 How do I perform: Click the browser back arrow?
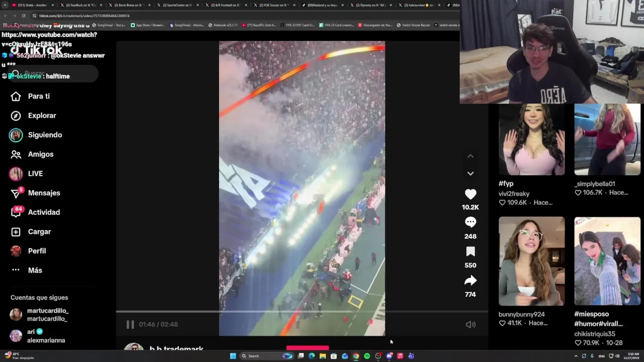6,16
